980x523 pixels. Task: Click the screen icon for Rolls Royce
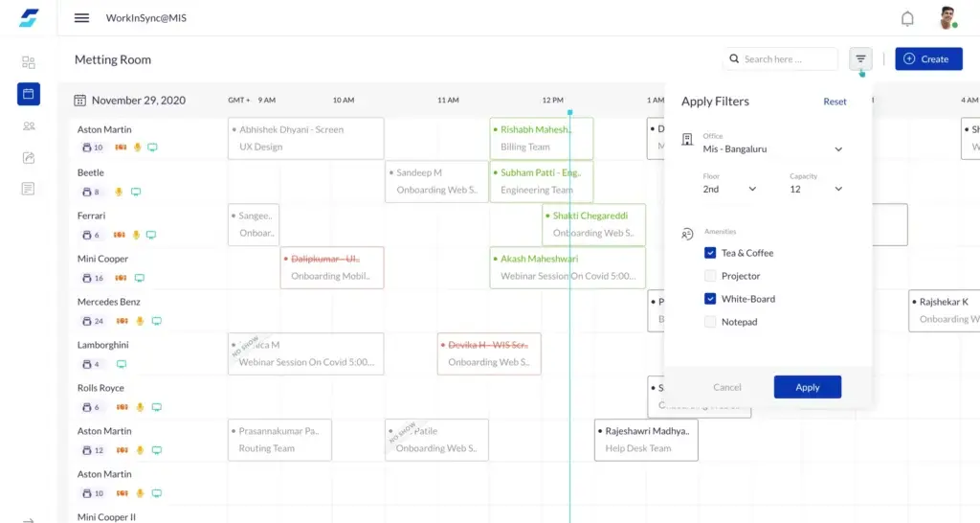click(x=157, y=407)
